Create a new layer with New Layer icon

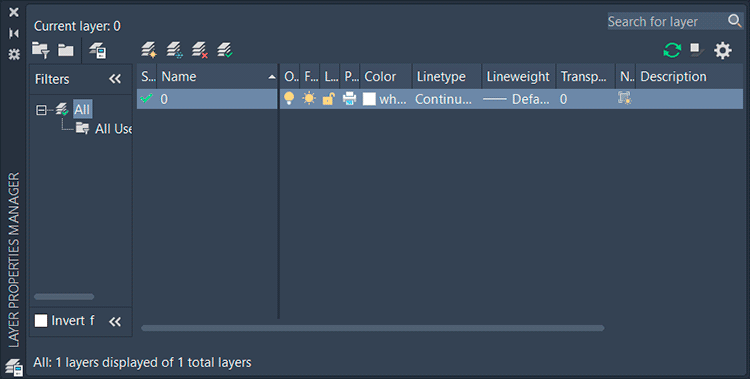click(149, 50)
